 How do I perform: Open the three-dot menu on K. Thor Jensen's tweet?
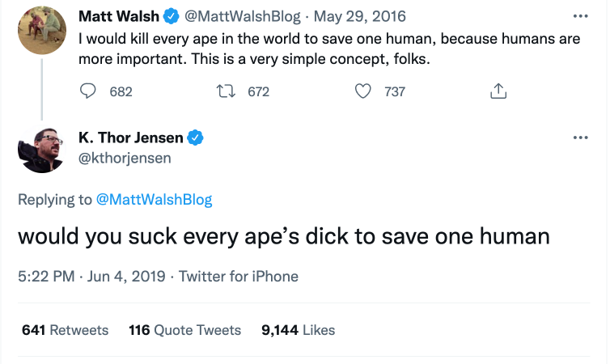[x=580, y=138]
